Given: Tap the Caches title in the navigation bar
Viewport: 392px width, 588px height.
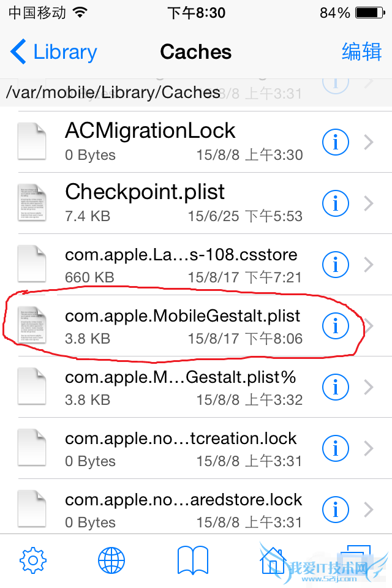Looking at the screenshot, I should pos(195,52).
